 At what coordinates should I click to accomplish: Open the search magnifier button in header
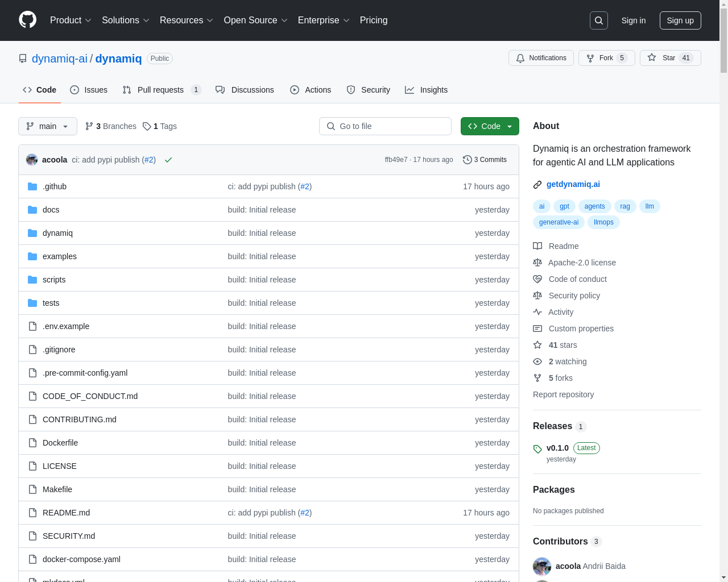[599, 20]
